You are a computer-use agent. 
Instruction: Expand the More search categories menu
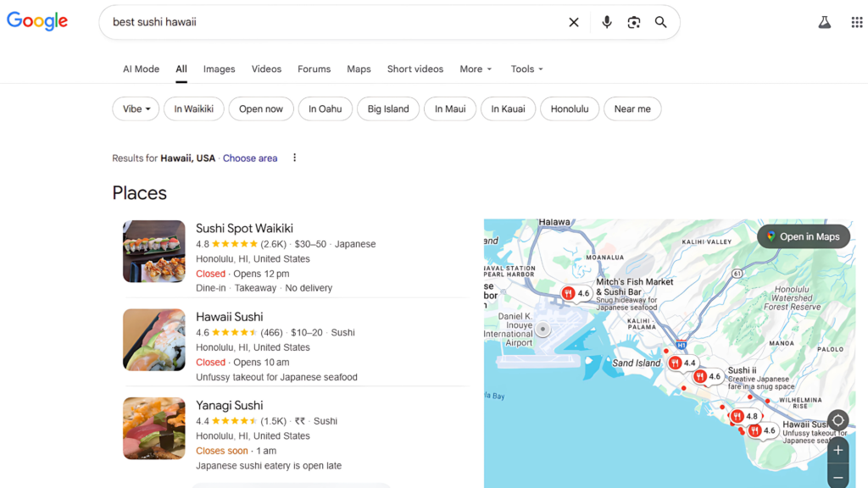(x=476, y=69)
